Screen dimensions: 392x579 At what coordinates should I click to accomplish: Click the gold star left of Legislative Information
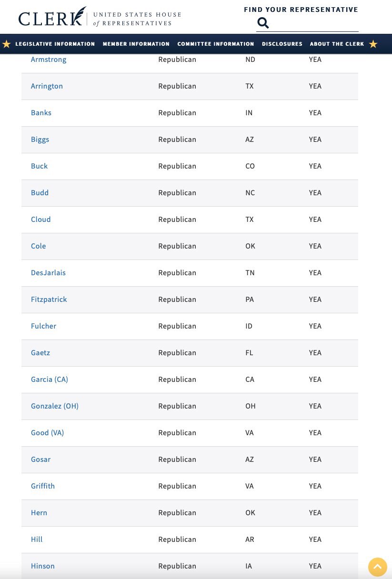pyautogui.click(x=6, y=44)
